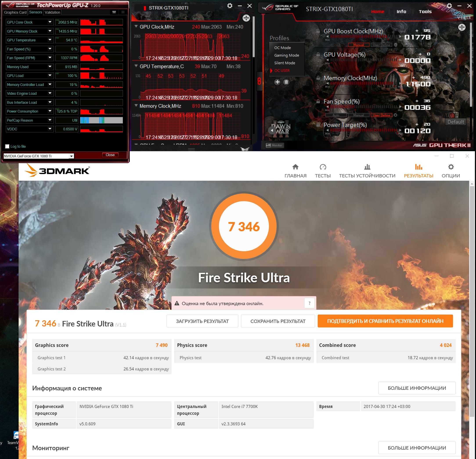Set fan speed mode to Auto
Image resolution: width=476 pixels, height=459 pixels.
click(x=336, y=115)
